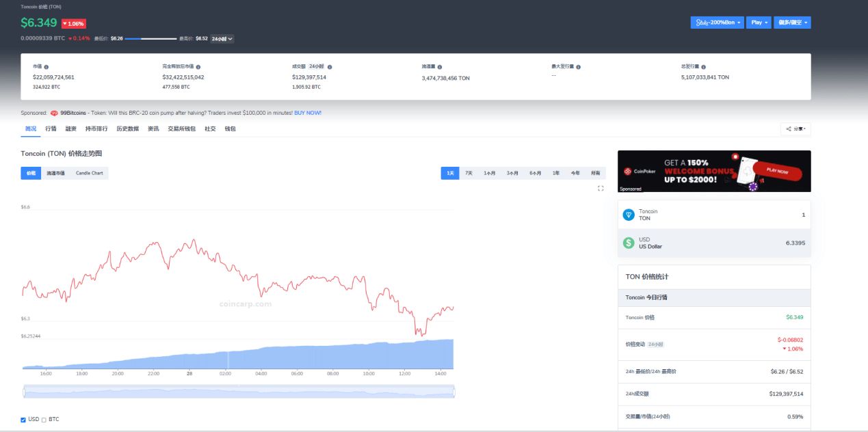Open the Play dropdown button
Image resolution: width=868 pixels, height=432 pixels.
click(759, 23)
